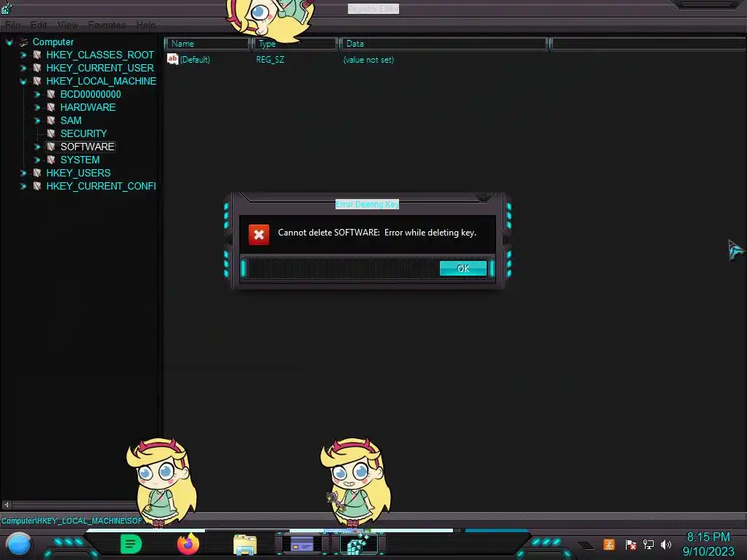This screenshot has height=560, width=747.
Task: Click the Computer icon in tree
Action: (23, 42)
